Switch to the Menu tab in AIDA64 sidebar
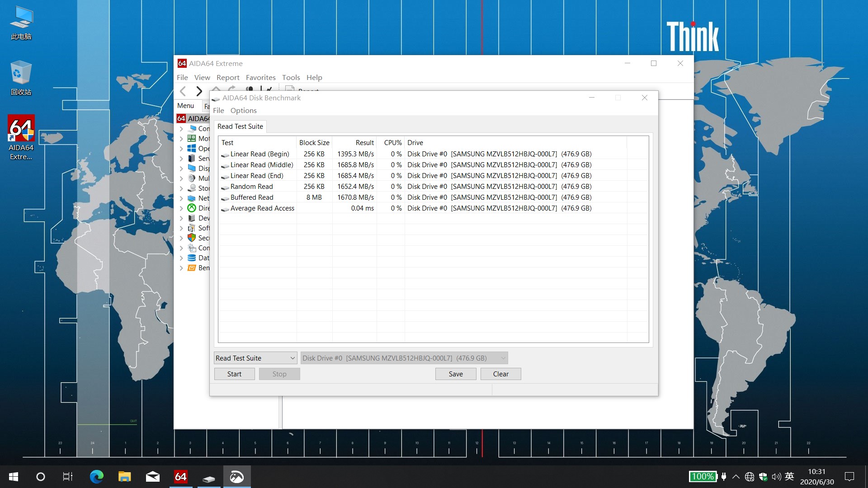This screenshot has width=868, height=488. tap(186, 106)
